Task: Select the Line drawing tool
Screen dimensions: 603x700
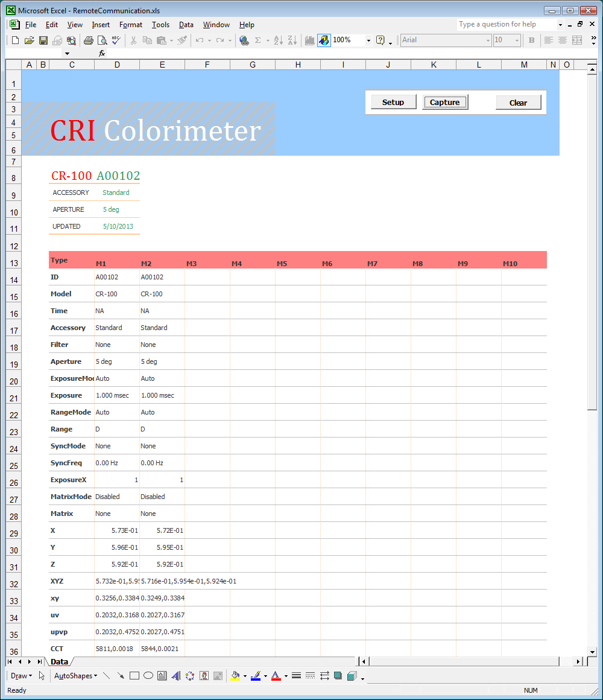Action: point(107,676)
